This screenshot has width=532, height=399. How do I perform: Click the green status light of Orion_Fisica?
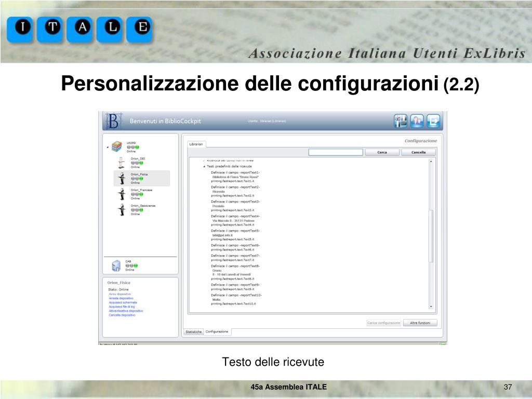pyautogui.click(x=141, y=179)
